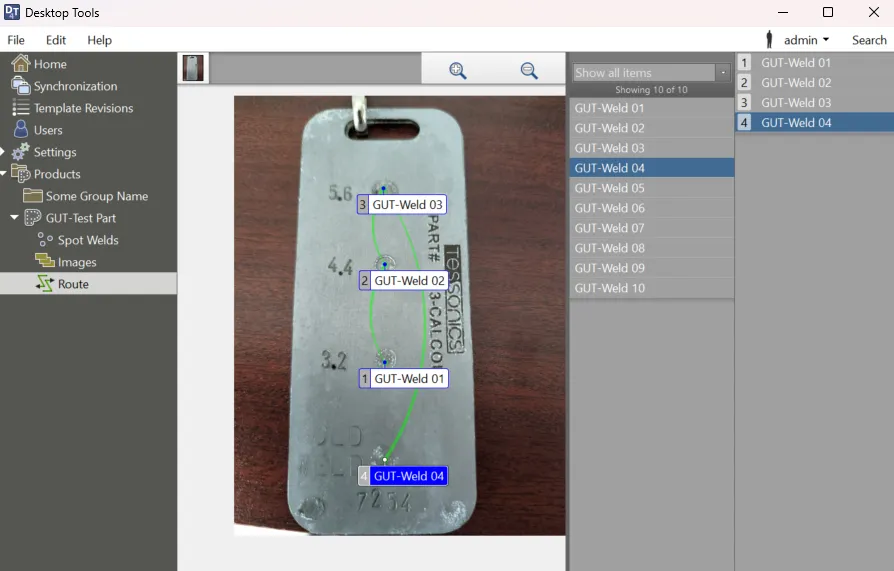Maximize the Desktop Tools window
894x571 pixels.
click(x=828, y=12)
